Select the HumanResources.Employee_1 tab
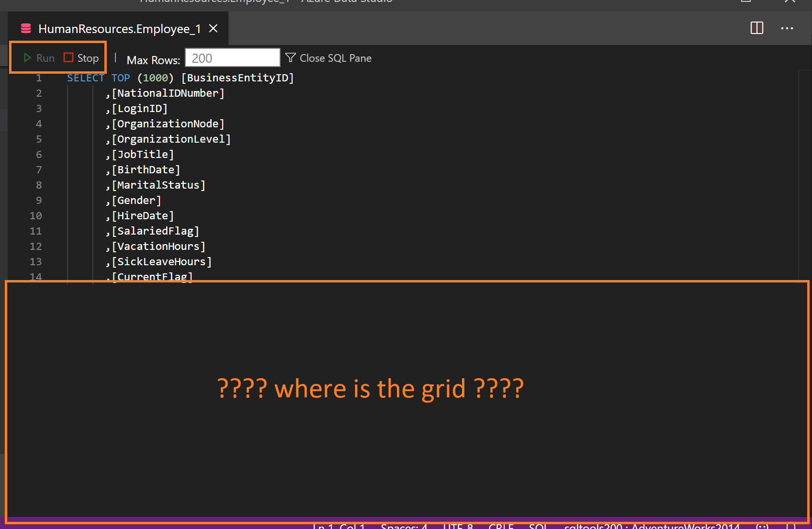Viewport: 812px width, 529px height. pyautogui.click(x=120, y=28)
